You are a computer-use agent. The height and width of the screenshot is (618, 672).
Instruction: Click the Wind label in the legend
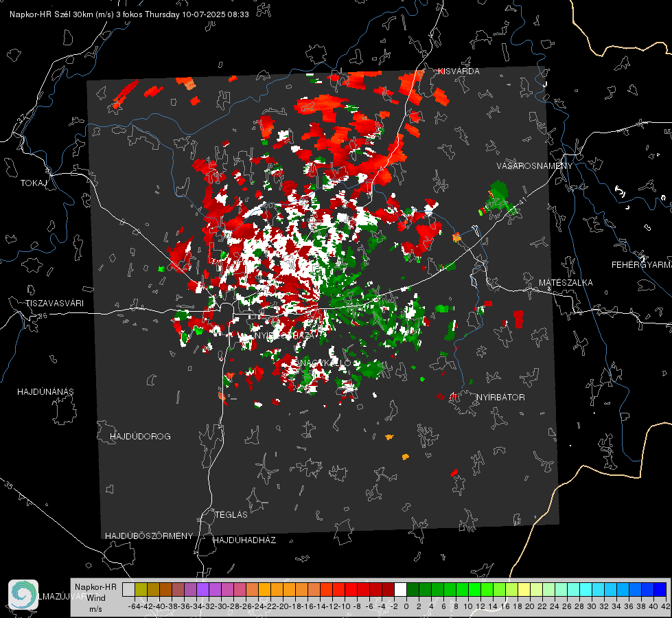96,598
